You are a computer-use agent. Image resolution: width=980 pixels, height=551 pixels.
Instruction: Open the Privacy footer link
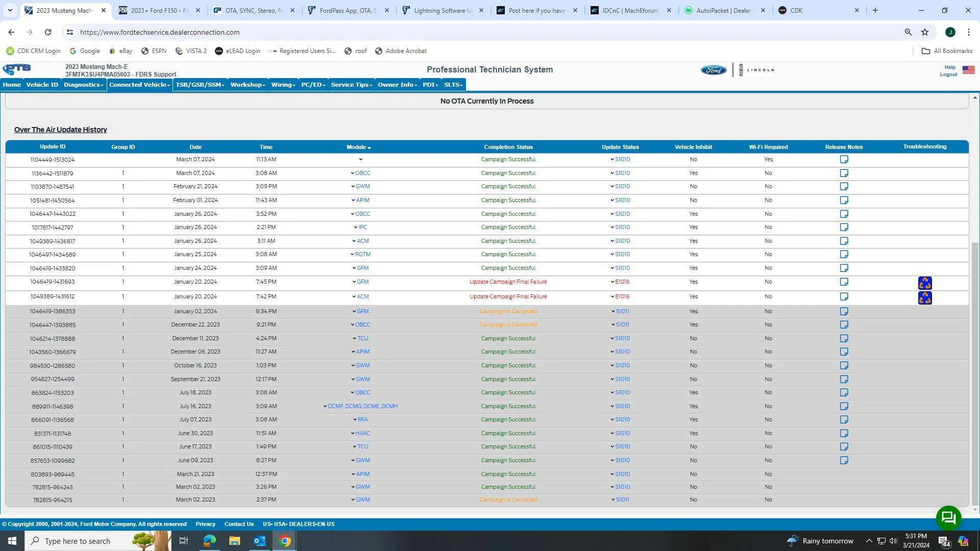pyautogui.click(x=205, y=524)
